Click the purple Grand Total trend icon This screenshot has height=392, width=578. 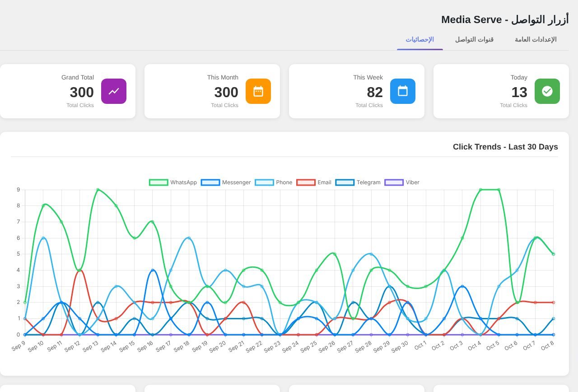114,91
